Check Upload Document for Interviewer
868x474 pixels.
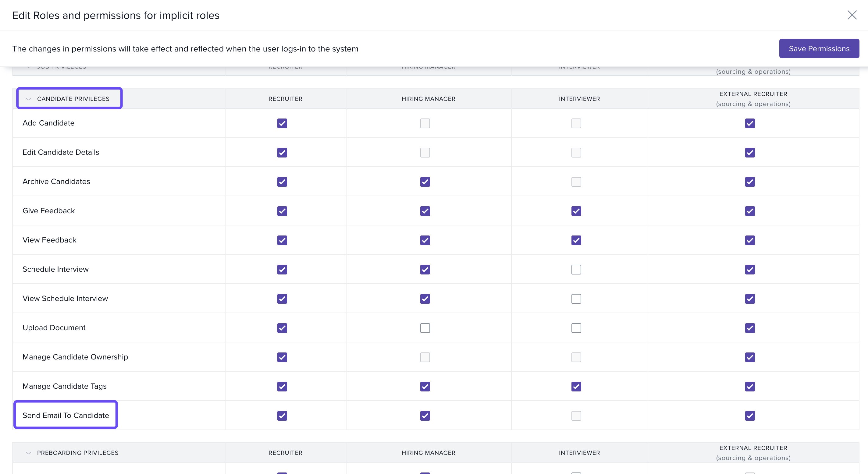(x=576, y=328)
